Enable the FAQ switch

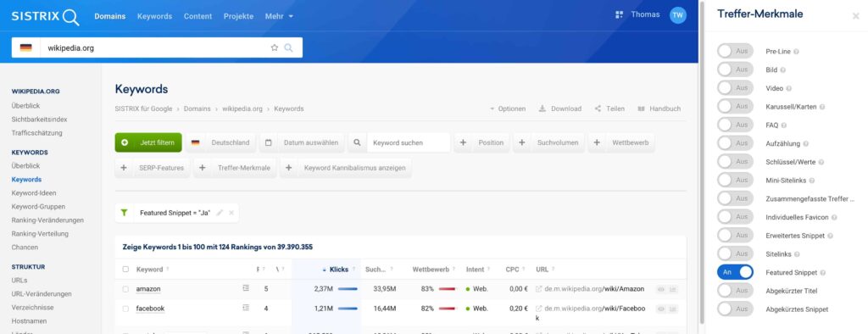[735, 125]
